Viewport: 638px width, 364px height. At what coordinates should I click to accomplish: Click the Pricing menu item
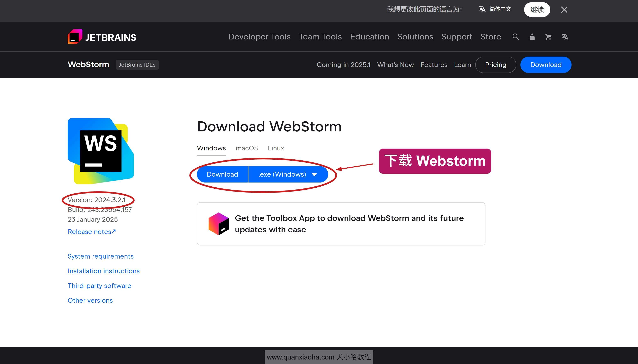[496, 65]
